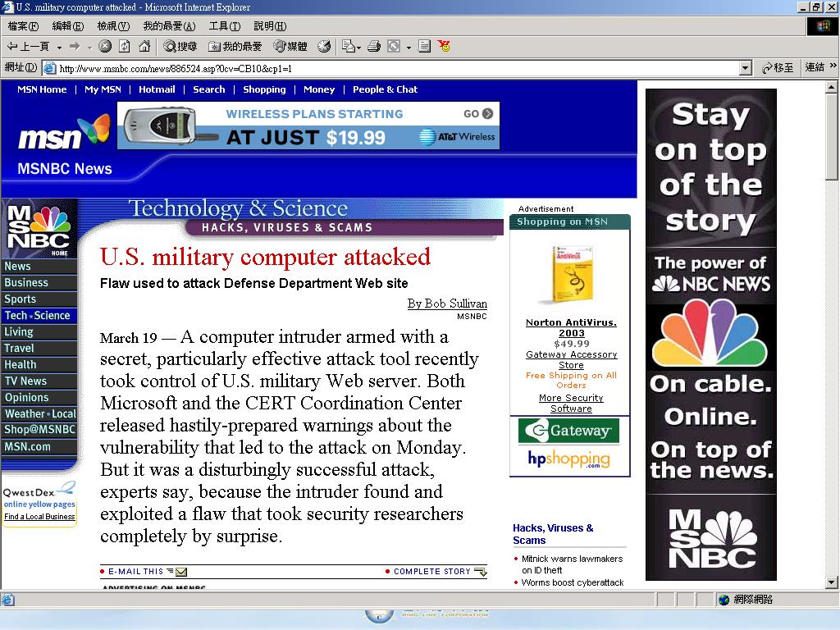
Task: Click the Back arrow toolbar button
Action: click(x=28, y=47)
